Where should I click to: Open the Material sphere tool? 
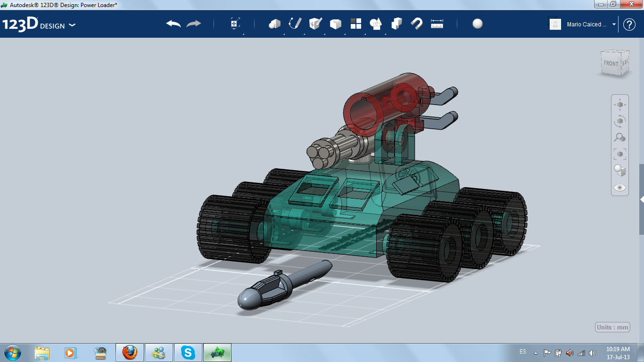[478, 24]
